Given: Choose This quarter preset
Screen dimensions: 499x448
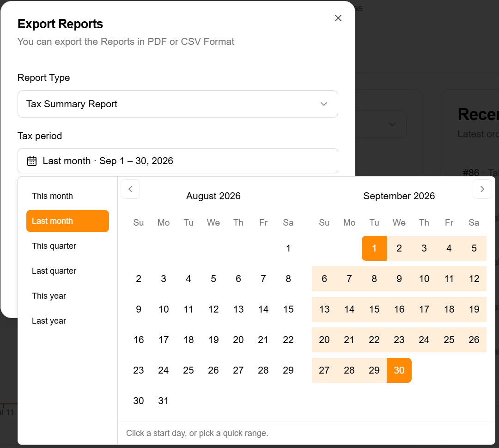Looking at the screenshot, I should [67, 246].
